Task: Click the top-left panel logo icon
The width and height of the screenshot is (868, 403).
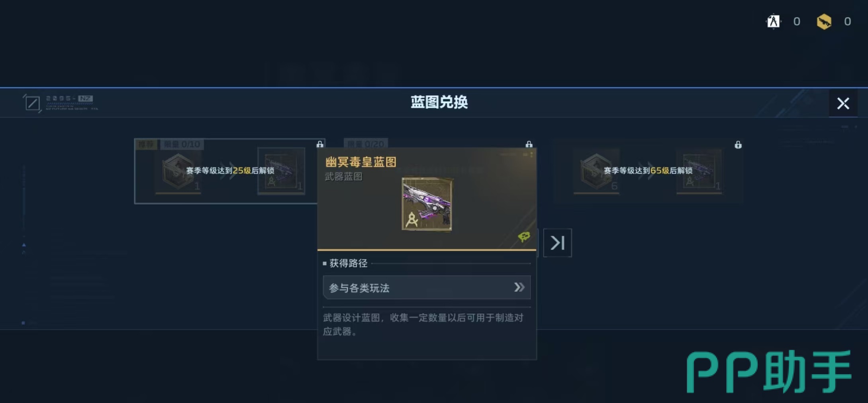Action: [x=32, y=103]
